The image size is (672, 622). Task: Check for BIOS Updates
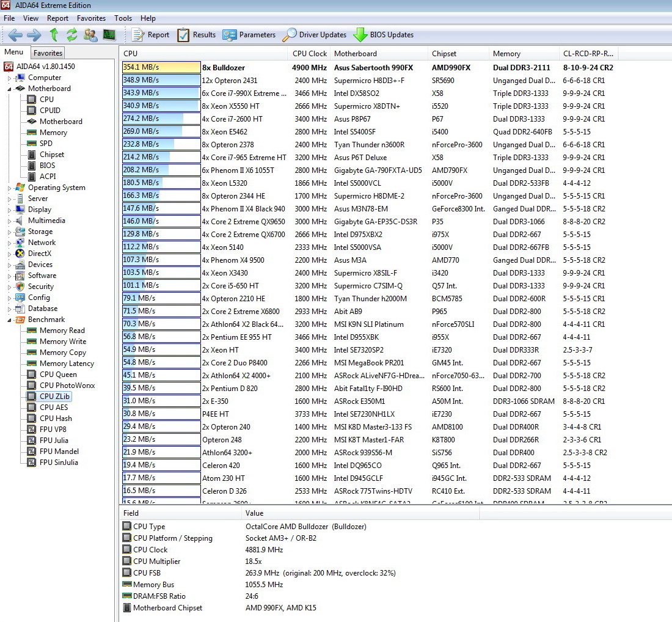coord(383,35)
